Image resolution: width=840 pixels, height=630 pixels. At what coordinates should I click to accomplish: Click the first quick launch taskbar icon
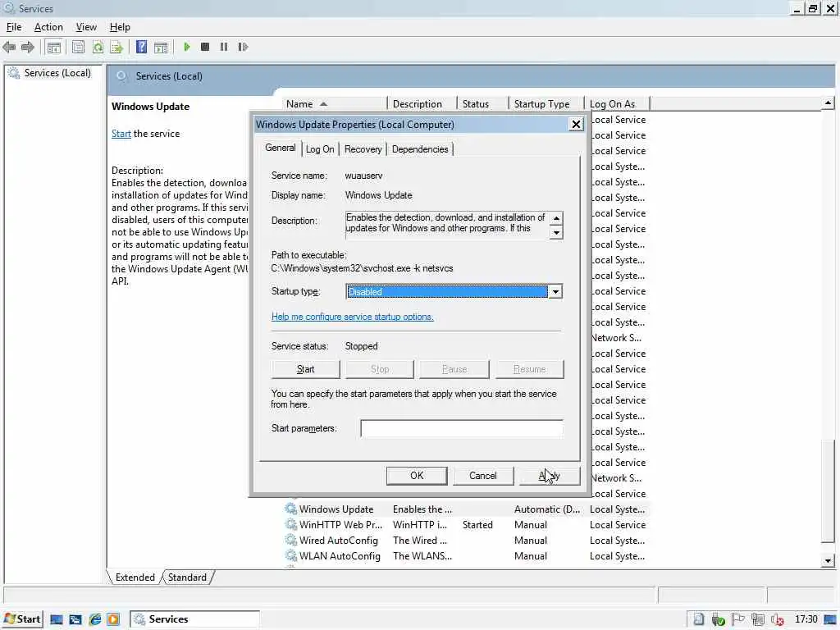click(57, 619)
